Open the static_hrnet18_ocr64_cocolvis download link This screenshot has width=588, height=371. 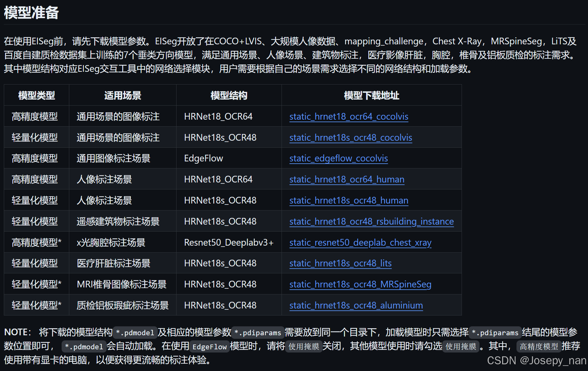(x=349, y=117)
